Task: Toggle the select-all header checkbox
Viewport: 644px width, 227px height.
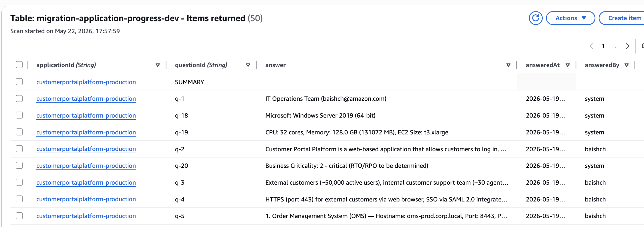Action: click(19, 65)
